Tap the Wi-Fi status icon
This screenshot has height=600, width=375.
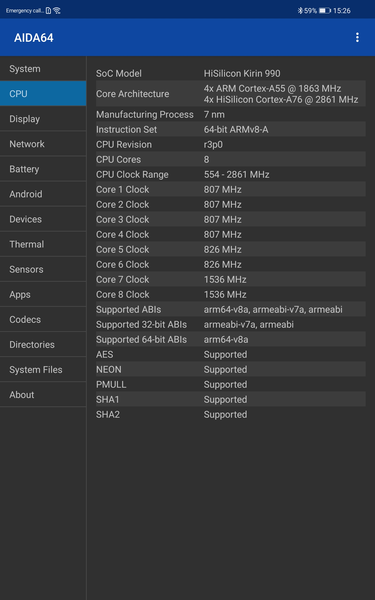coord(57,11)
